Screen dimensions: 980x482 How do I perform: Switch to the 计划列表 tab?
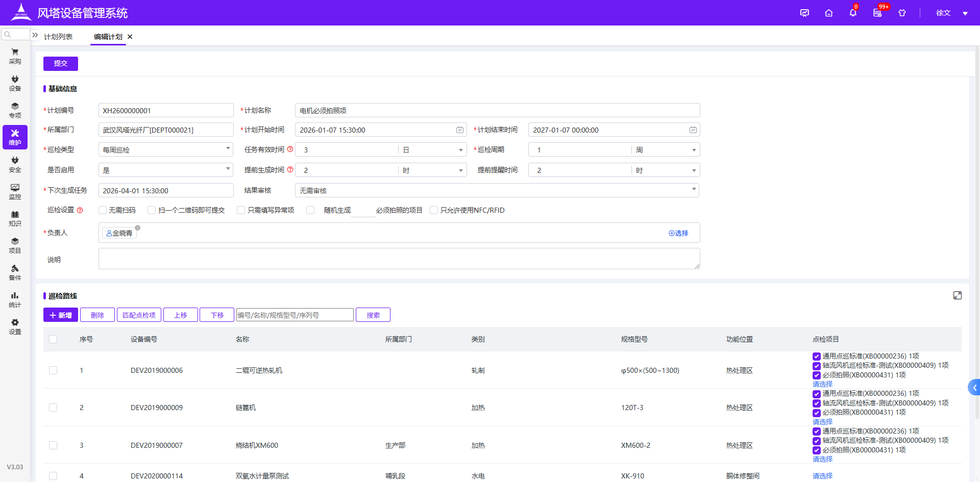tap(58, 37)
